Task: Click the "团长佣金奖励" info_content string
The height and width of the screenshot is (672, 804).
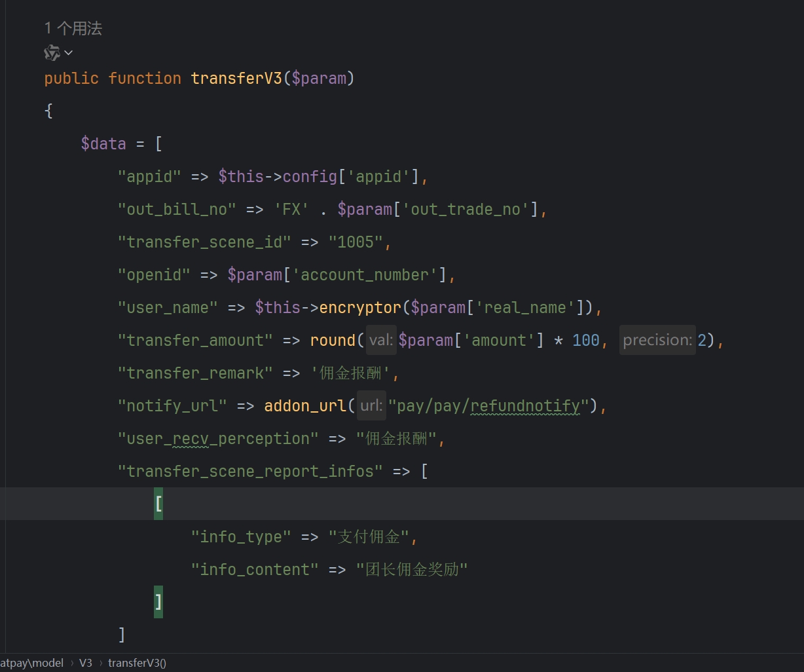Action: pos(412,570)
